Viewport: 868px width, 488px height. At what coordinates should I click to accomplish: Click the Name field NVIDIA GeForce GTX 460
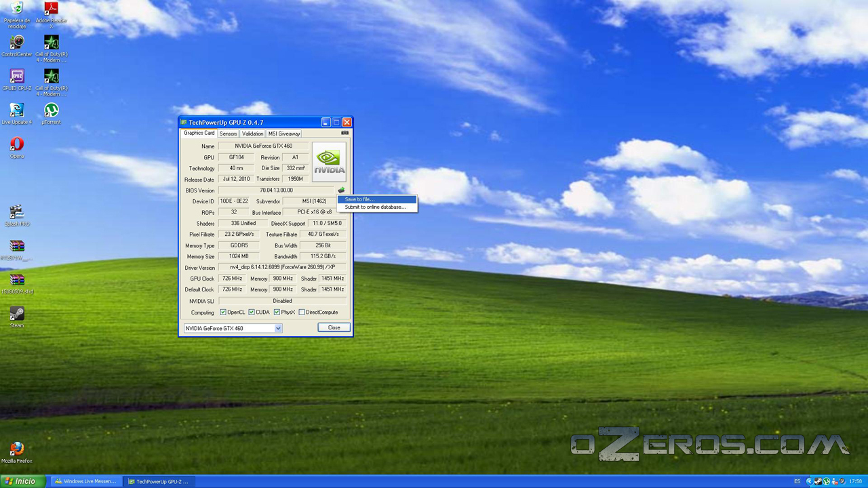click(263, 146)
